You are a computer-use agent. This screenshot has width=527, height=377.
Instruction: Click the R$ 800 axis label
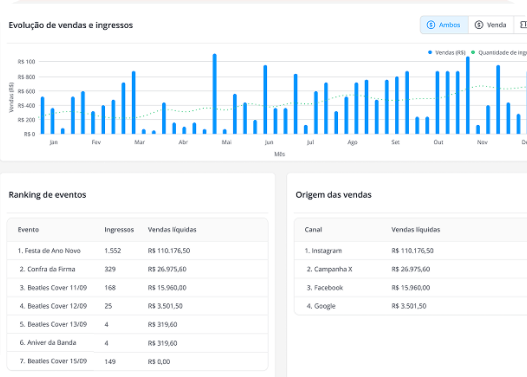click(x=26, y=77)
